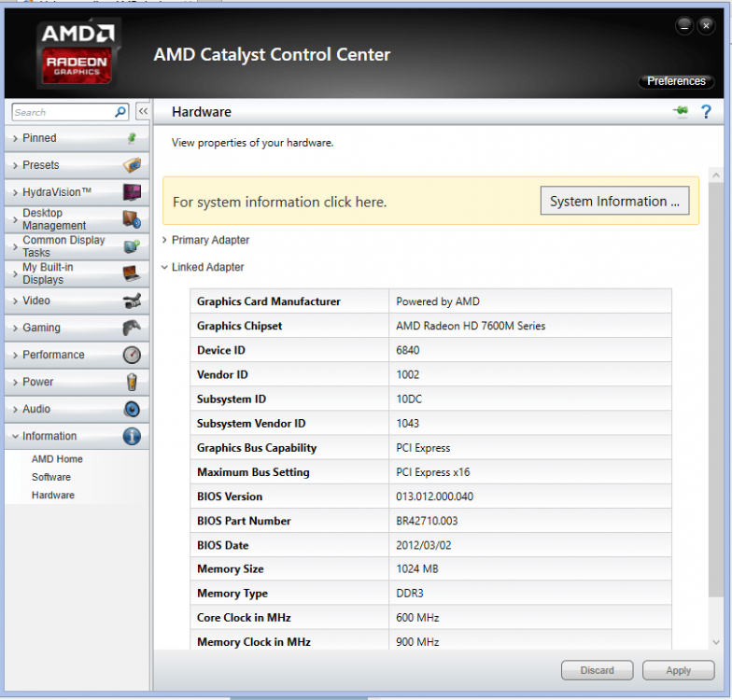Click the scroll up arrow of the hardware list
The height and width of the screenshot is (700, 732).
coord(715,175)
